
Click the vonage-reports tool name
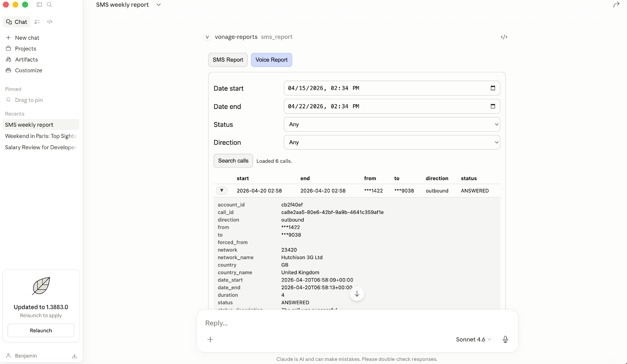pyautogui.click(x=236, y=37)
